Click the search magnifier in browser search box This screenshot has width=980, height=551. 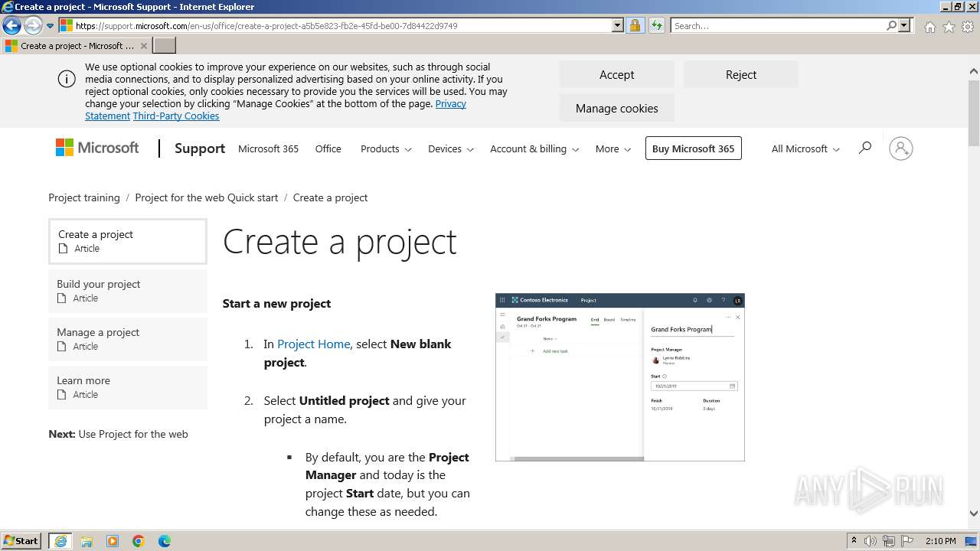click(891, 25)
